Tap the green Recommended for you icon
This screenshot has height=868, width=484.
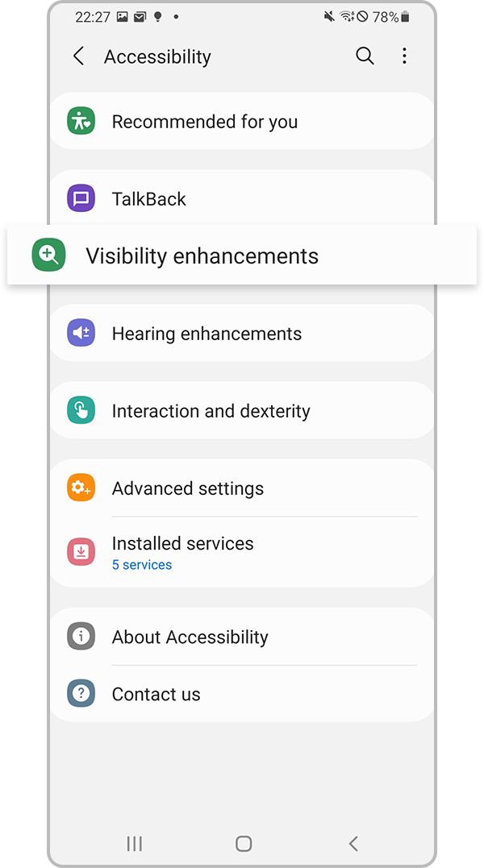click(x=81, y=122)
